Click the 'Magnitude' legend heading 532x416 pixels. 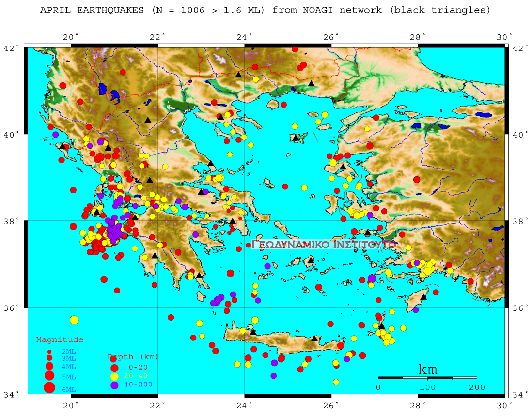tap(60, 339)
